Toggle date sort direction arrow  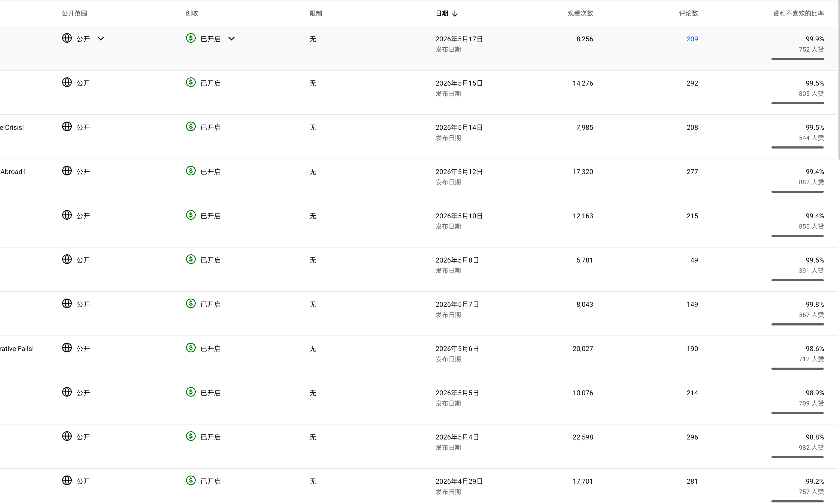click(455, 14)
